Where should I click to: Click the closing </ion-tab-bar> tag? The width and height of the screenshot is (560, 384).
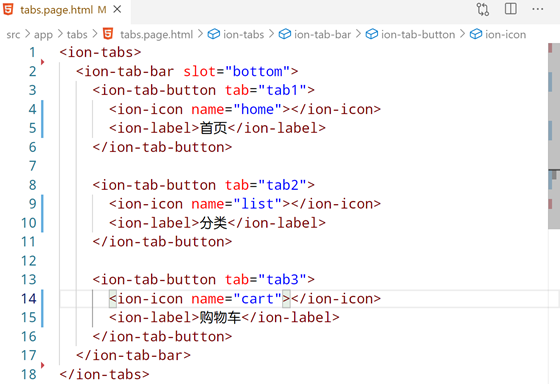pos(133,355)
